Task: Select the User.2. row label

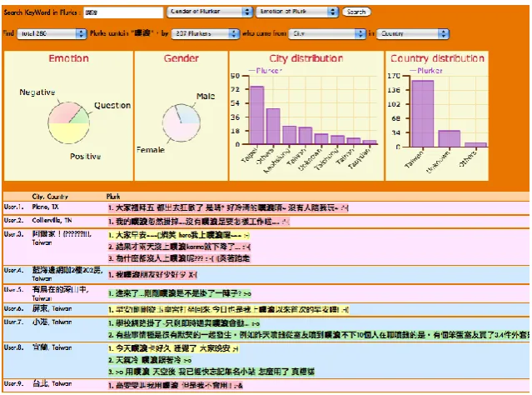Action: click(13, 220)
